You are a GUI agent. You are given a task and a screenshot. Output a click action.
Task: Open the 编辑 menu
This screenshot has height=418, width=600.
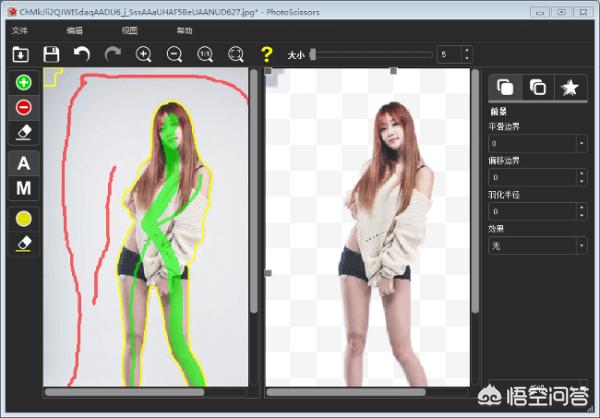[x=75, y=31]
